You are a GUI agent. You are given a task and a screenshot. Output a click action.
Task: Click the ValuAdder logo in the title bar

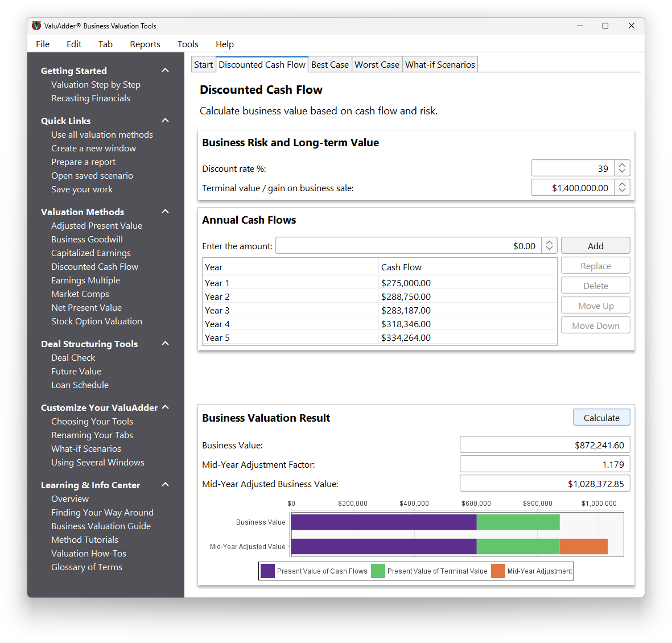click(36, 26)
